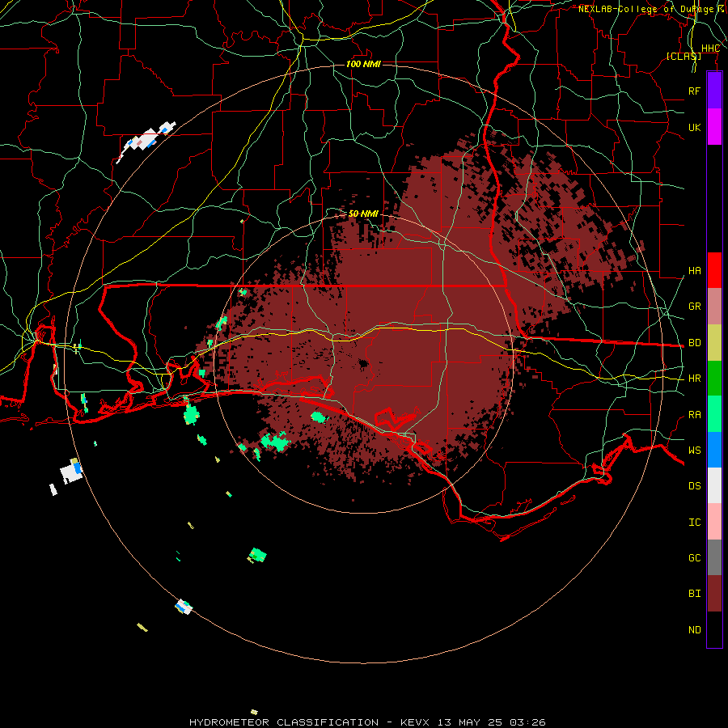Click the WS blue legend swatch

(x=714, y=450)
